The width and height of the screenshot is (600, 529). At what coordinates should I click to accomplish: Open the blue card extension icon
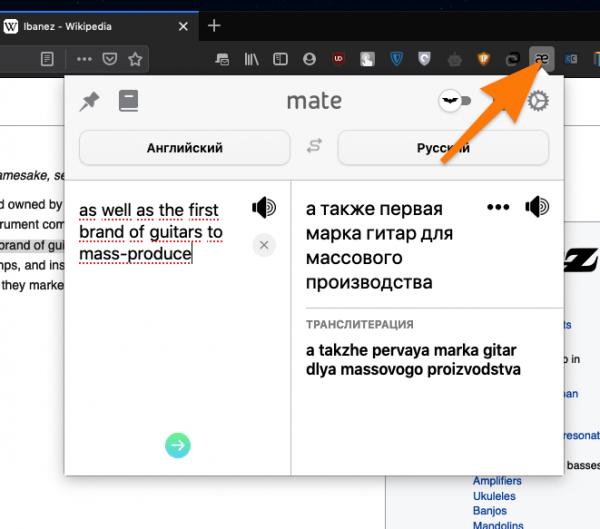click(571, 59)
